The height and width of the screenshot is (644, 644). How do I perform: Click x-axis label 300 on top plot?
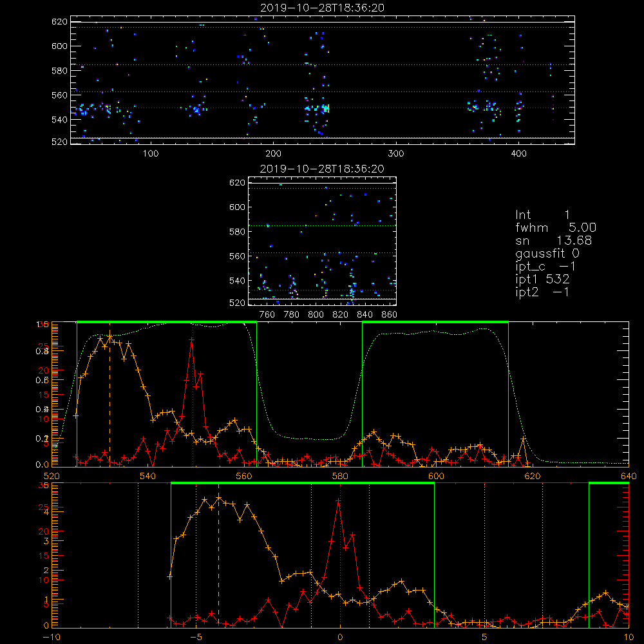(396, 154)
